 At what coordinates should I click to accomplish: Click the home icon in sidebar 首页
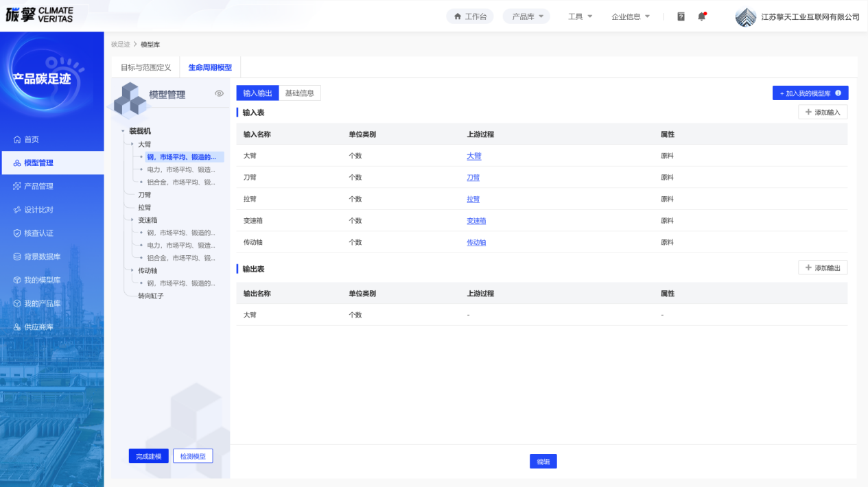pos(17,139)
